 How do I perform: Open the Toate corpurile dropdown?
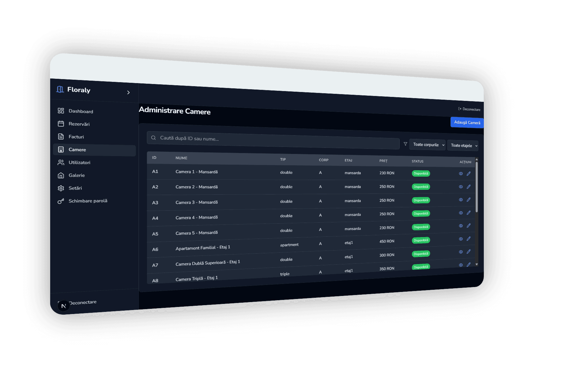[x=428, y=145]
